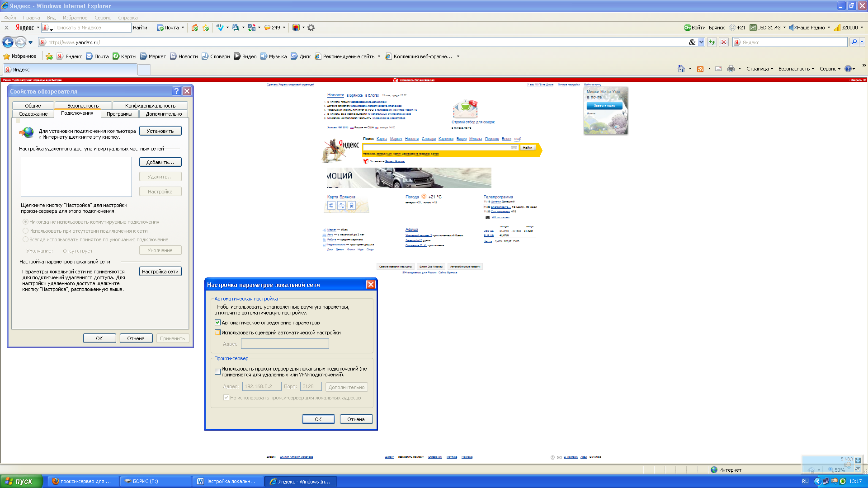Select Всегда использовать принятое по умолчанию radio

[x=26, y=239]
